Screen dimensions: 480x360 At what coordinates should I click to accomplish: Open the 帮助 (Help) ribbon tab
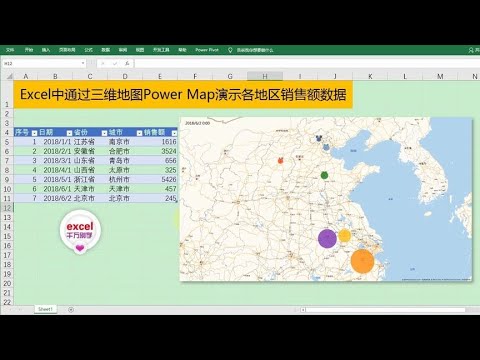point(182,50)
